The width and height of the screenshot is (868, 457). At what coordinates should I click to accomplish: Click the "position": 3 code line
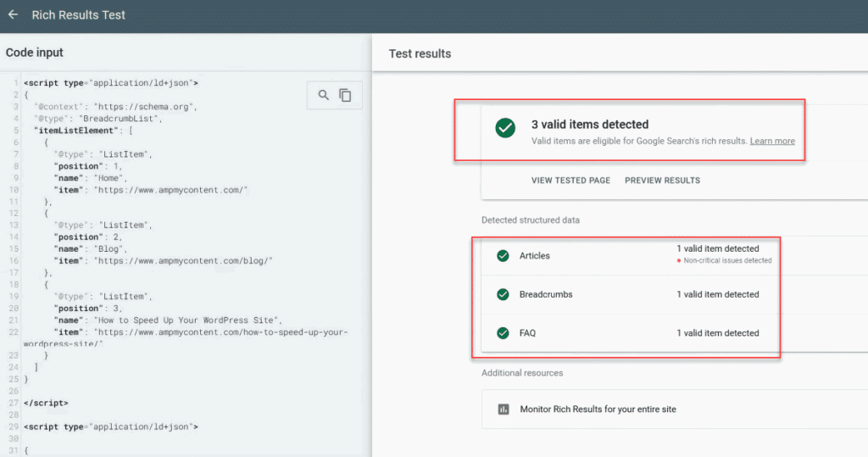pyautogui.click(x=88, y=309)
